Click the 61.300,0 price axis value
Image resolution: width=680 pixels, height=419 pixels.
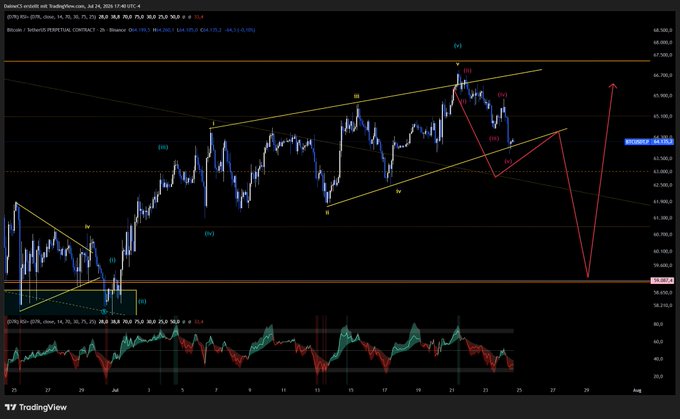[662, 218]
